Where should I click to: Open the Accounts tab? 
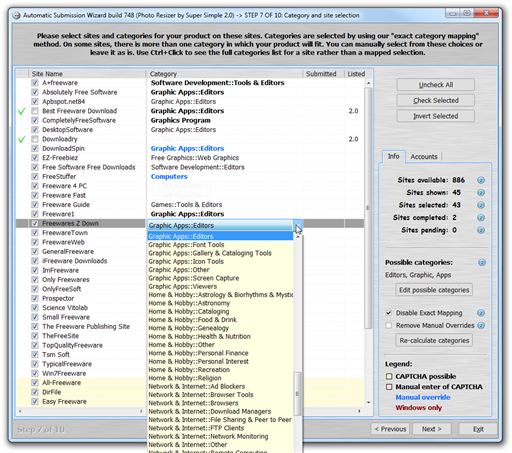click(424, 157)
